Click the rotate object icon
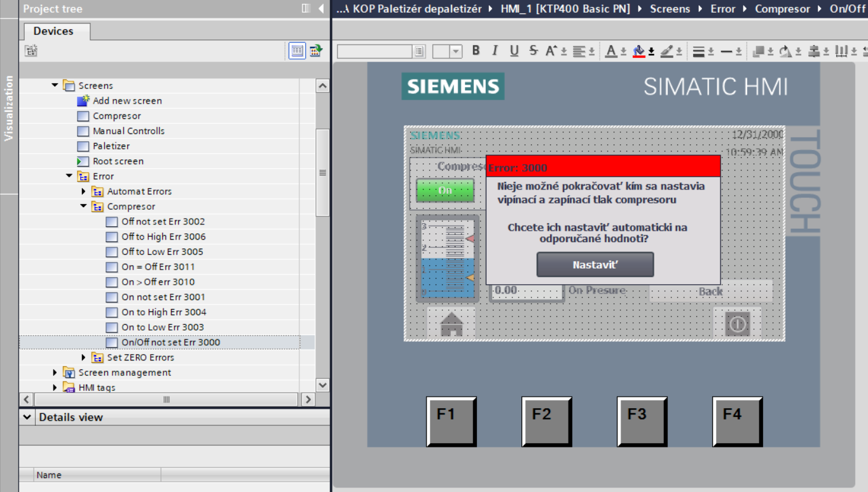 click(786, 51)
